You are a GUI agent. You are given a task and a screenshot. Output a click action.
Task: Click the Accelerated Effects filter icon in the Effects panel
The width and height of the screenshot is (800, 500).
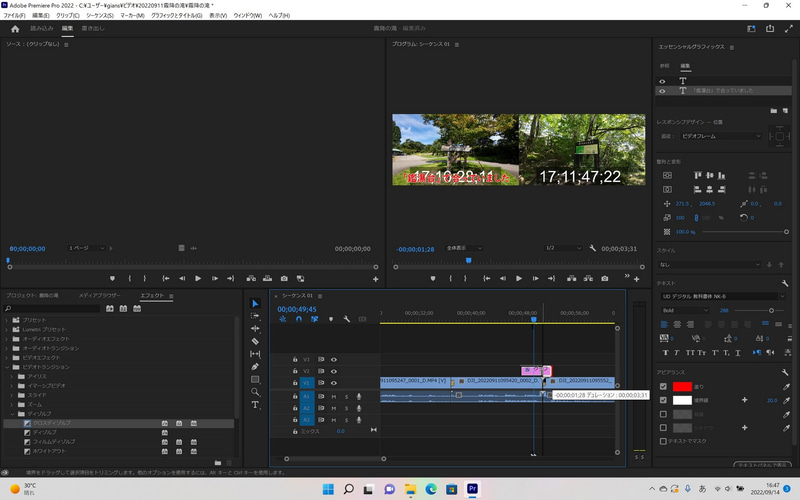(x=110, y=309)
